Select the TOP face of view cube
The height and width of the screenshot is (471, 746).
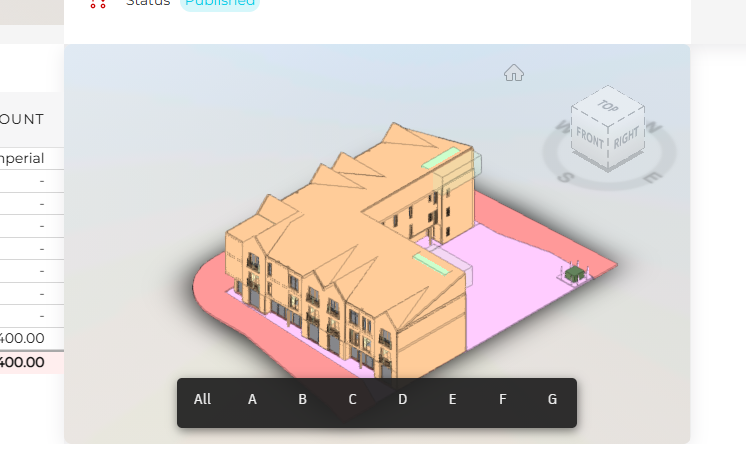point(608,106)
